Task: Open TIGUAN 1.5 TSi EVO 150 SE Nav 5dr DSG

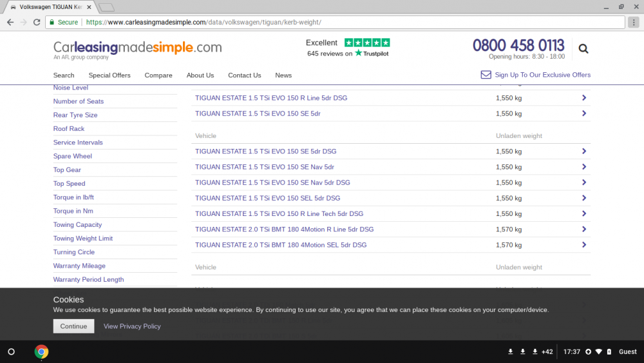Action: pyautogui.click(x=272, y=182)
